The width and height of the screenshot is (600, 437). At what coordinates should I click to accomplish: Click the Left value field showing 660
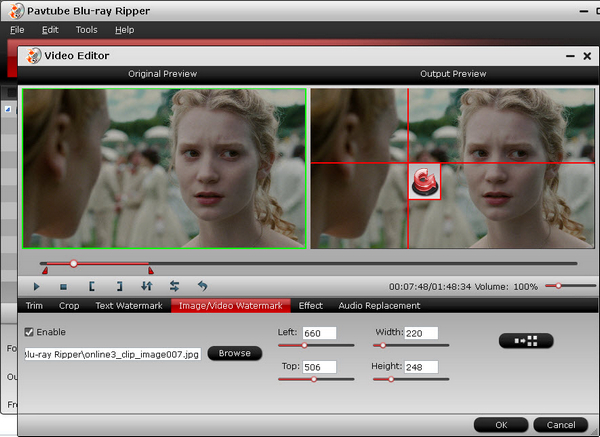(320, 333)
